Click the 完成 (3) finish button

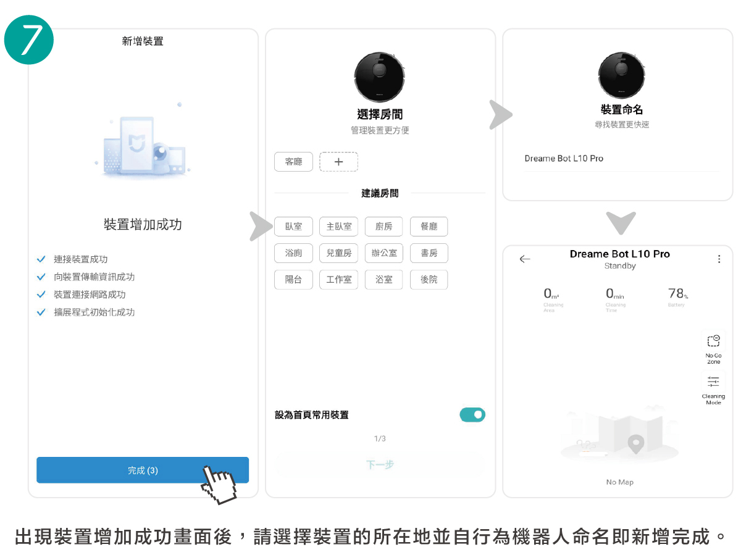[x=143, y=470]
